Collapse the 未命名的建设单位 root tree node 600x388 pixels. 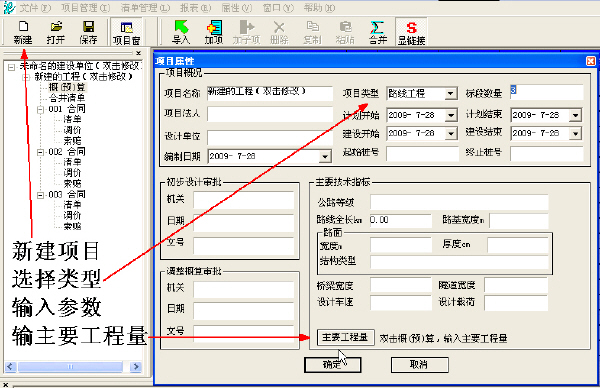[x=11, y=67]
